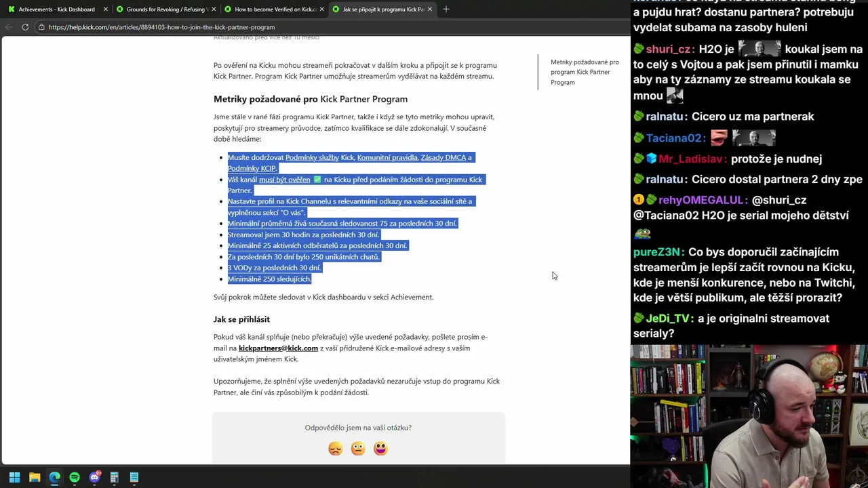
Task: Close the Grounds for Revoking tab
Action: (x=214, y=9)
